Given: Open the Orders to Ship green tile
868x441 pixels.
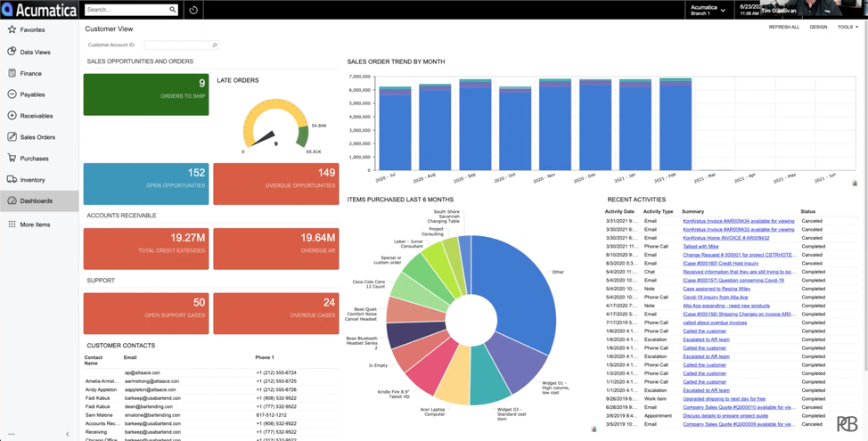Looking at the screenshot, I should coord(146,94).
